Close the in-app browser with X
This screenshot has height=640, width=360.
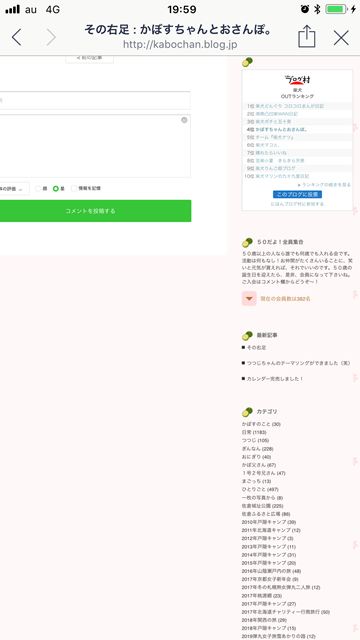[x=341, y=38]
